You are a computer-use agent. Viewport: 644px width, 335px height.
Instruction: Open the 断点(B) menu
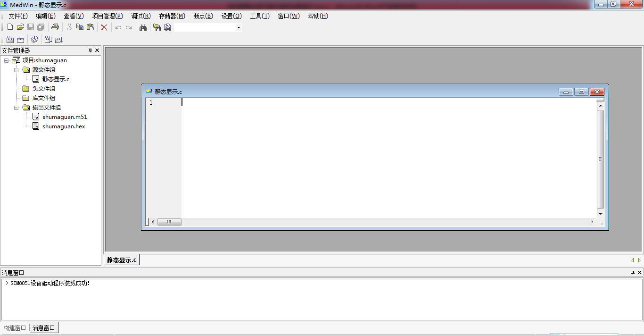pos(203,16)
